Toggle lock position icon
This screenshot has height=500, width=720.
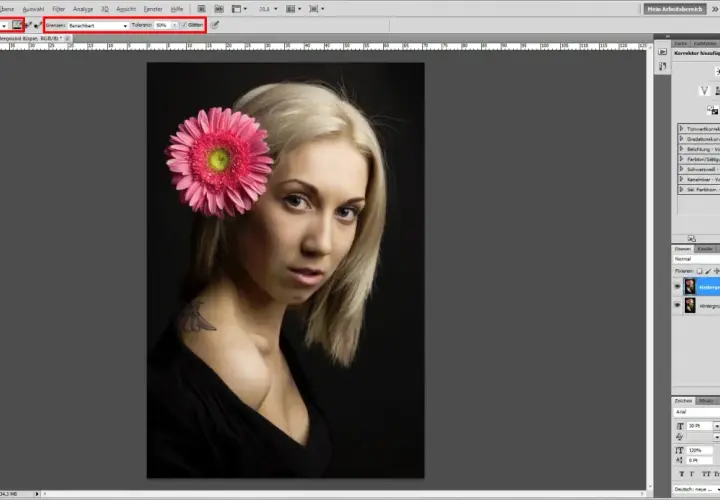point(716,271)
